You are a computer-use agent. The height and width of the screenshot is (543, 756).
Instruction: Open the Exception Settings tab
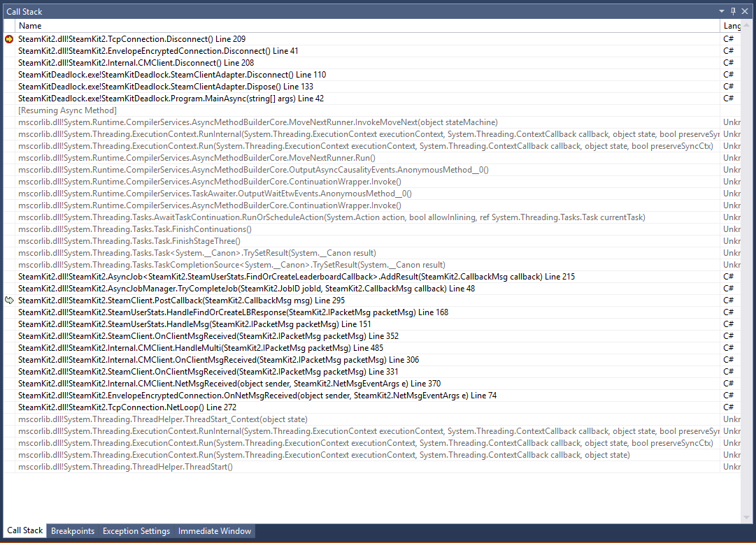point(136,530)
